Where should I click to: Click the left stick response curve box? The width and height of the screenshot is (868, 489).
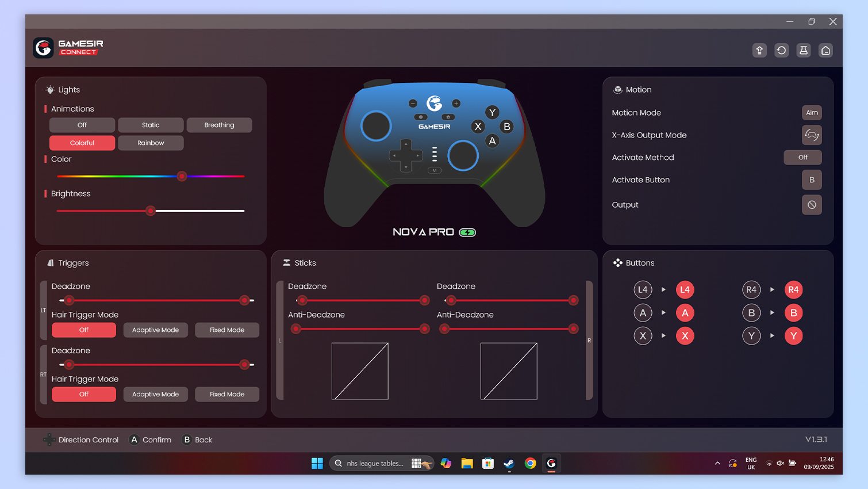pos(360,371)
